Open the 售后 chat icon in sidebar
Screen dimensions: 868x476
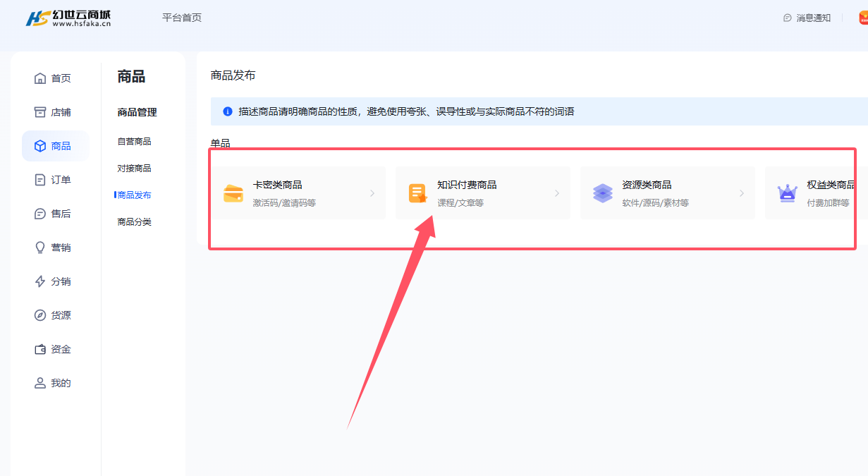pyautogui.click(x=40, y=214)
